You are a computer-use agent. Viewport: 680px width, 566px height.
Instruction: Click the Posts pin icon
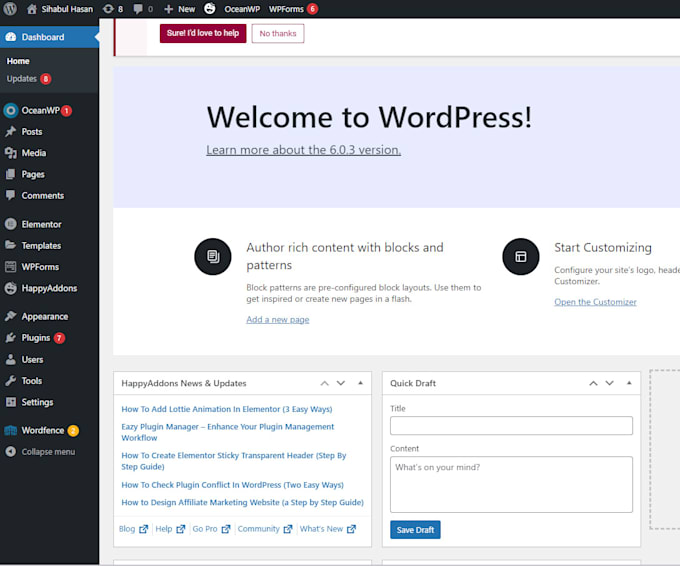[11, 131]
